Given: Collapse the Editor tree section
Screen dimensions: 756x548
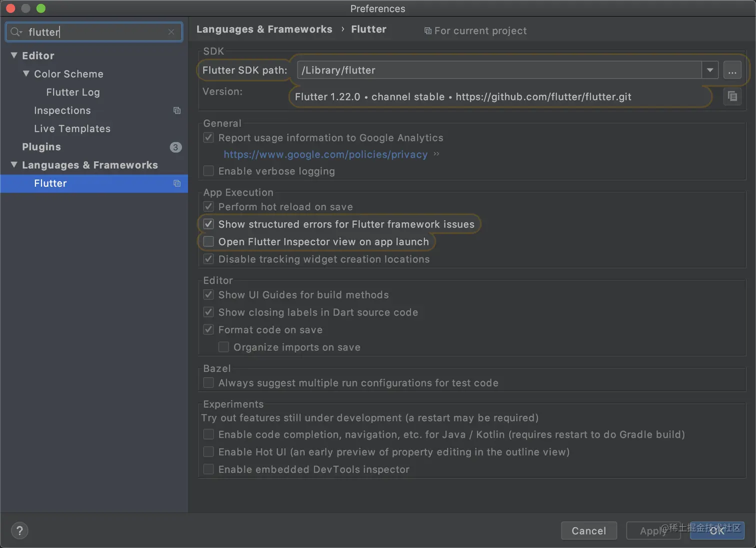Looking at the screenshot, I should (14, 56).
